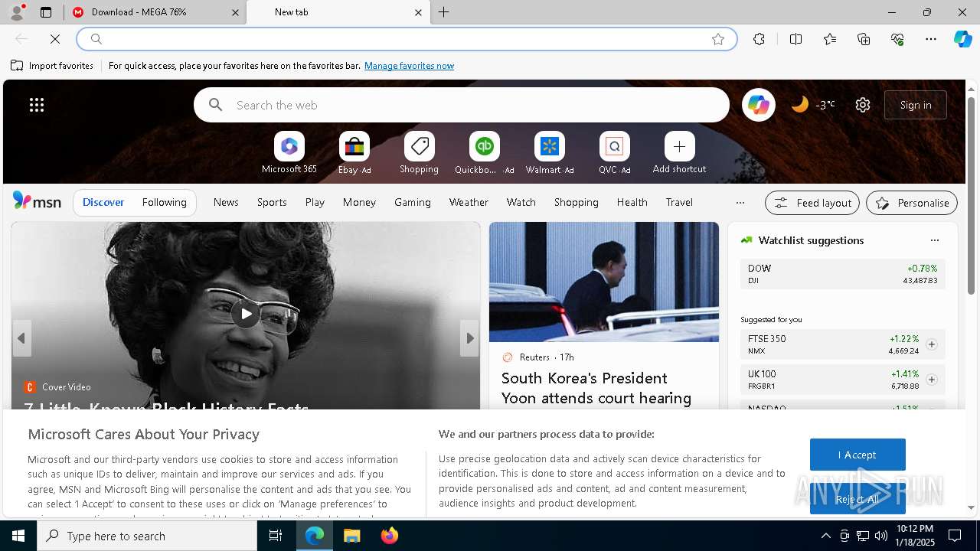Click the Sign in button
This screenshot has width=980, height=551.
[916, 105]
